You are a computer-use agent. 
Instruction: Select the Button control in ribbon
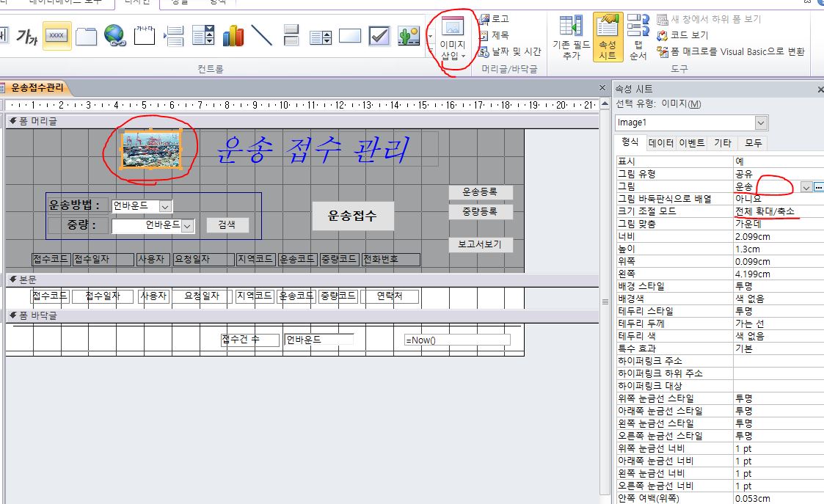click(56, 35)
